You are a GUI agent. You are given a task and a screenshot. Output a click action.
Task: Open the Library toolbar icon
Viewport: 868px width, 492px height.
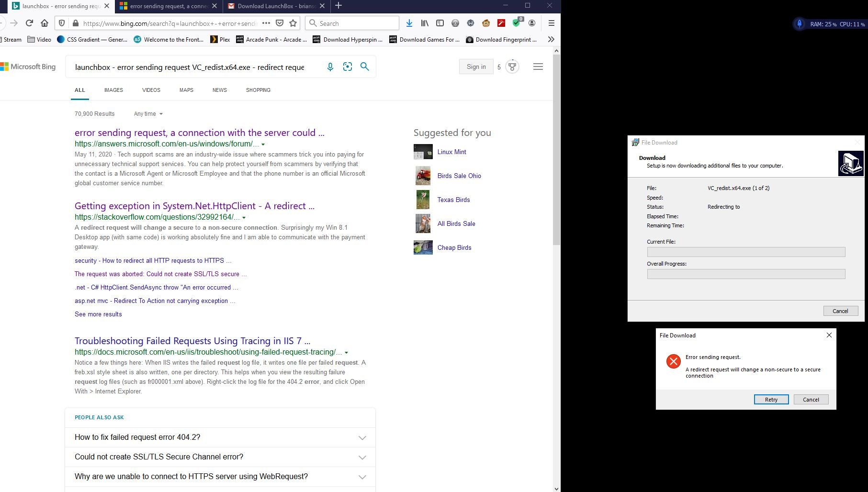click(425, 23)
